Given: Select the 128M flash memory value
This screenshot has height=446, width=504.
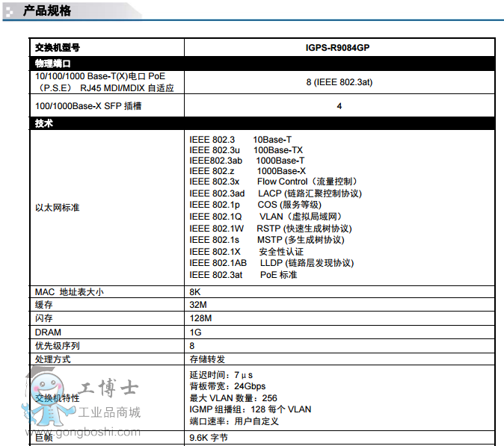Looking at the screenshot, I should (x=200, y=318).
